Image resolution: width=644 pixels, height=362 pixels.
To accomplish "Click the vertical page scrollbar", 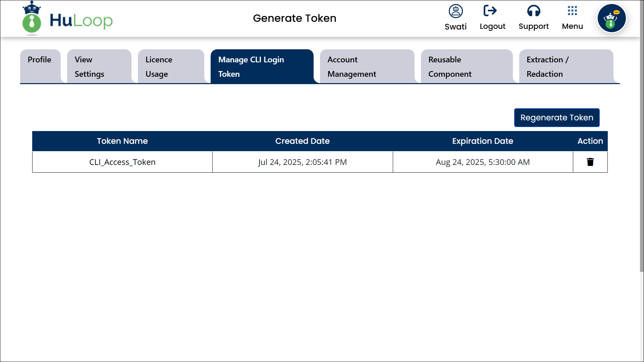I will point(641,134).
